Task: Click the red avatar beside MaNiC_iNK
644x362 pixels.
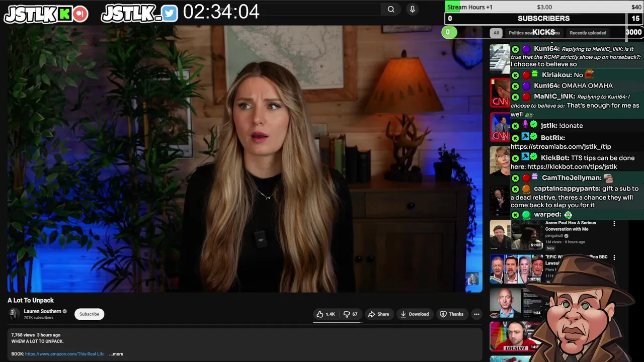Action: [x=526, y=97]
